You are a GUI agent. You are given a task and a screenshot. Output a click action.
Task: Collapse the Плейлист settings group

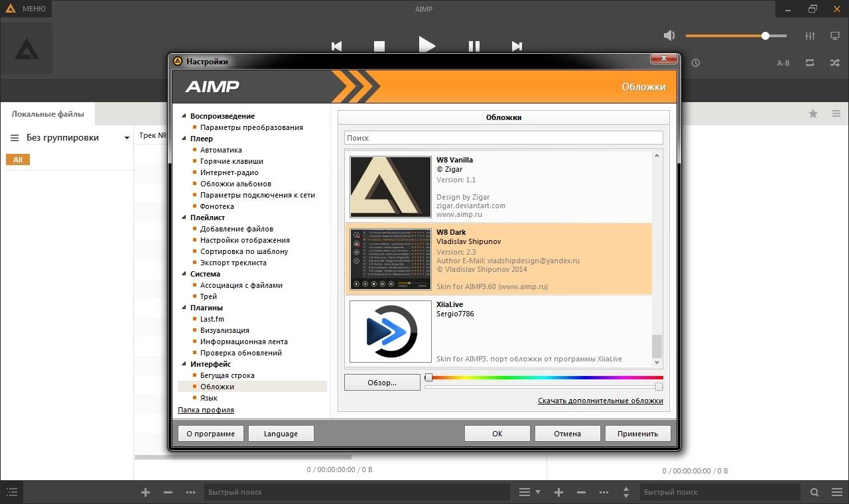click(x=184, y=218)
